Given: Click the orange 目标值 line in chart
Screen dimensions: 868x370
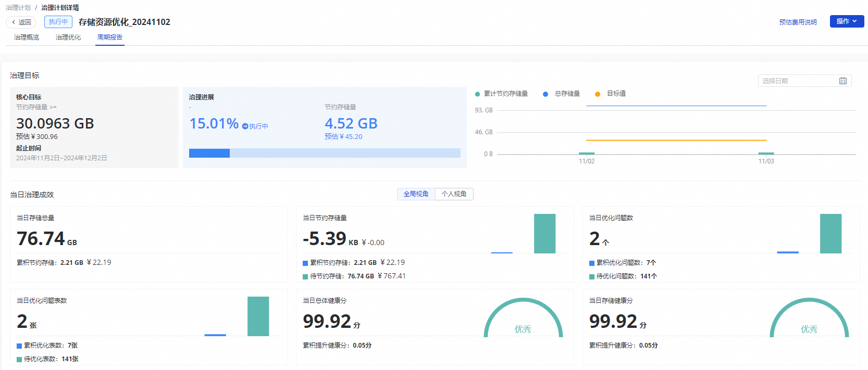Looking at the screenshot, I should pyautogui.click(x=676, y=140).
